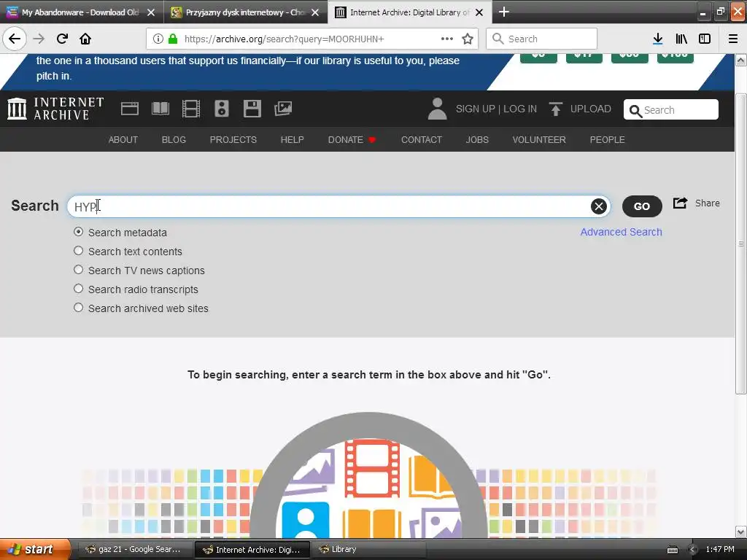Click the Internet Archive logo
The width and height of the screenshot is (747, 560).
coord(55,109)
